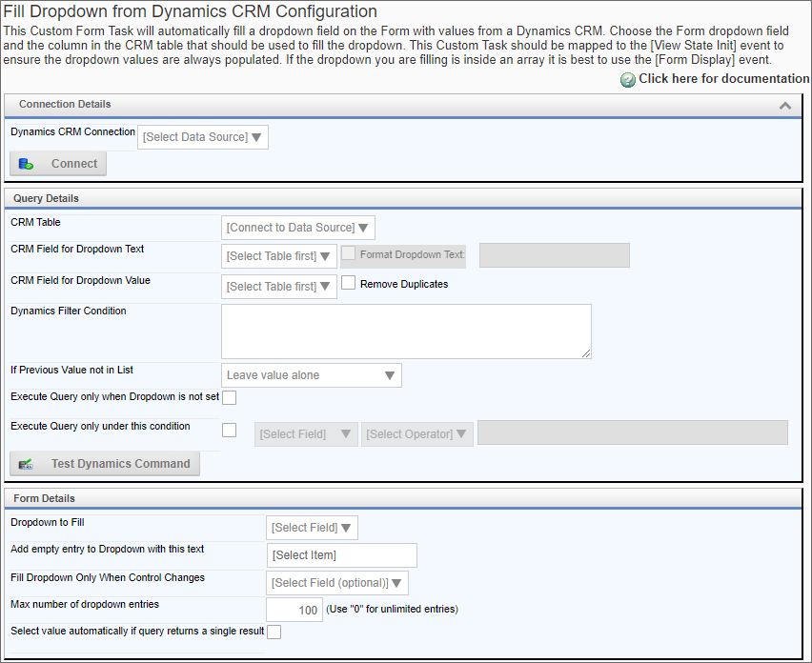
Task: Click the '(Use "0" for unlimited entries)' hint text
Action: pos(392,609)
